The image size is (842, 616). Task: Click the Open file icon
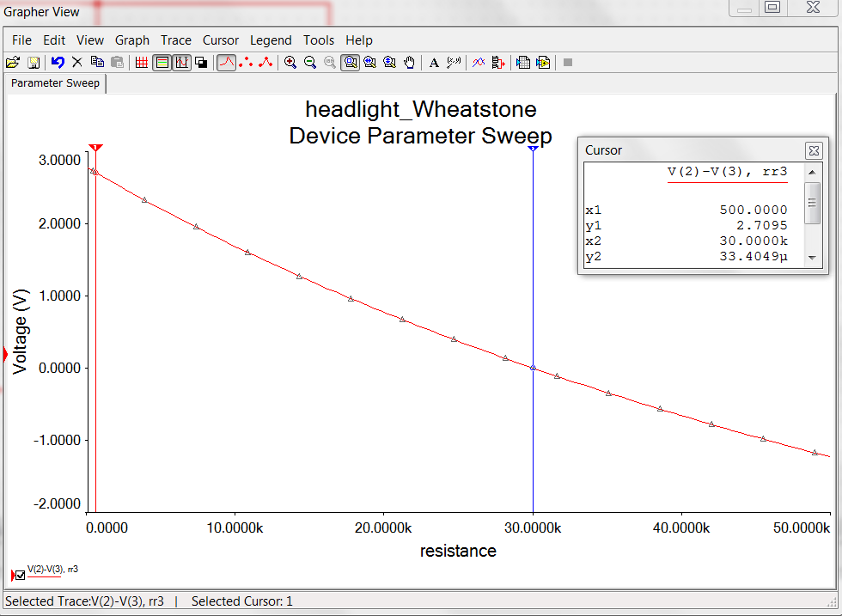click(x=13, y=62)
